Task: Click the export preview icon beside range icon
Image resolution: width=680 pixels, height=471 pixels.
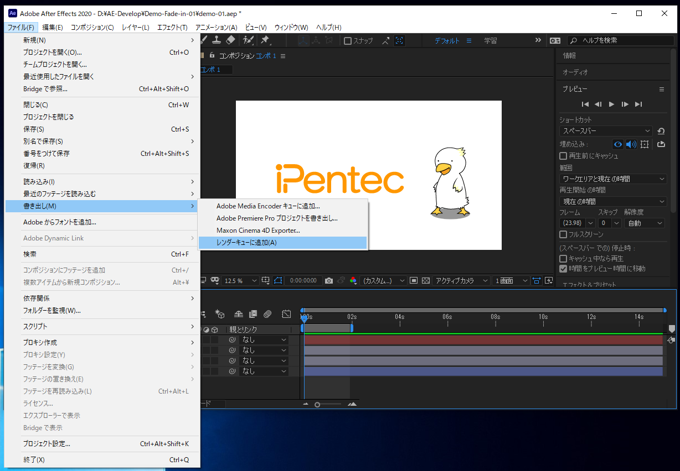Action: pos(661,144)
